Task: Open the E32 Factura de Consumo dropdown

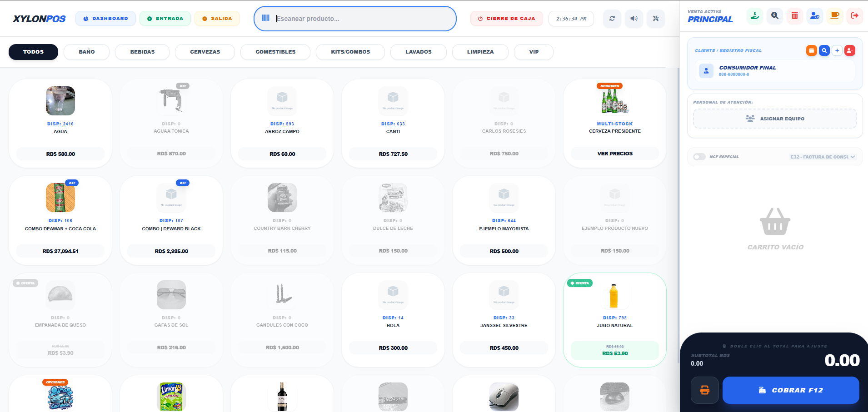Action: (x=823, y=157)
